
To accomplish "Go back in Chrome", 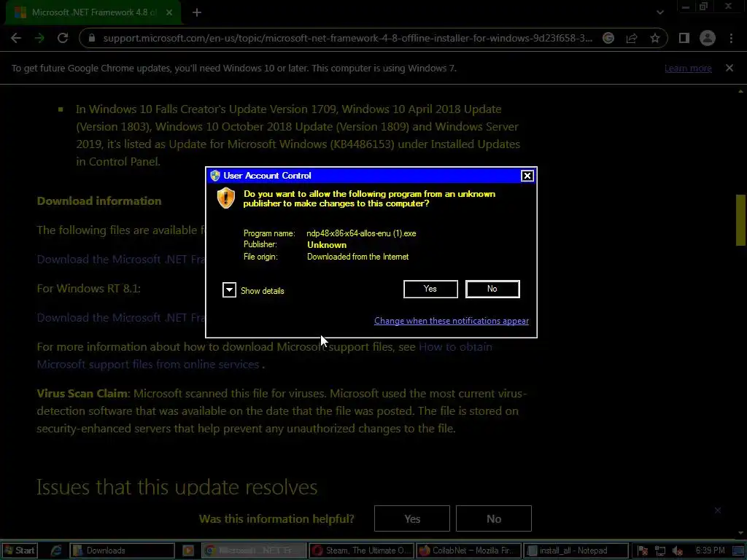I will [x=16, y=38].
